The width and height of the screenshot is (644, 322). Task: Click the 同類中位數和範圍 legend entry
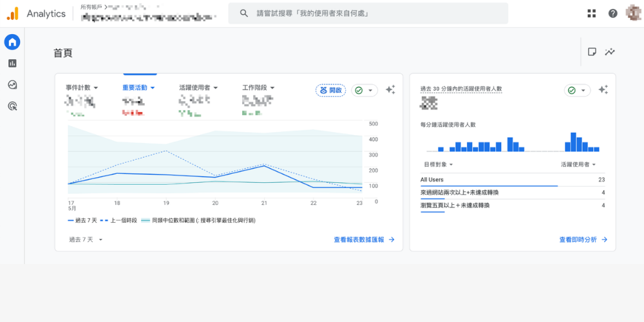click(198, 220)
